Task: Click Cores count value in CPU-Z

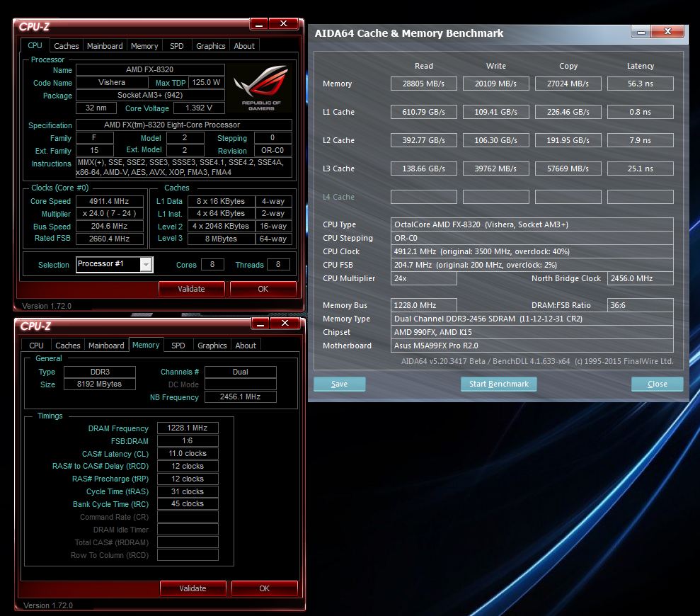Action: tap(212, 264)
